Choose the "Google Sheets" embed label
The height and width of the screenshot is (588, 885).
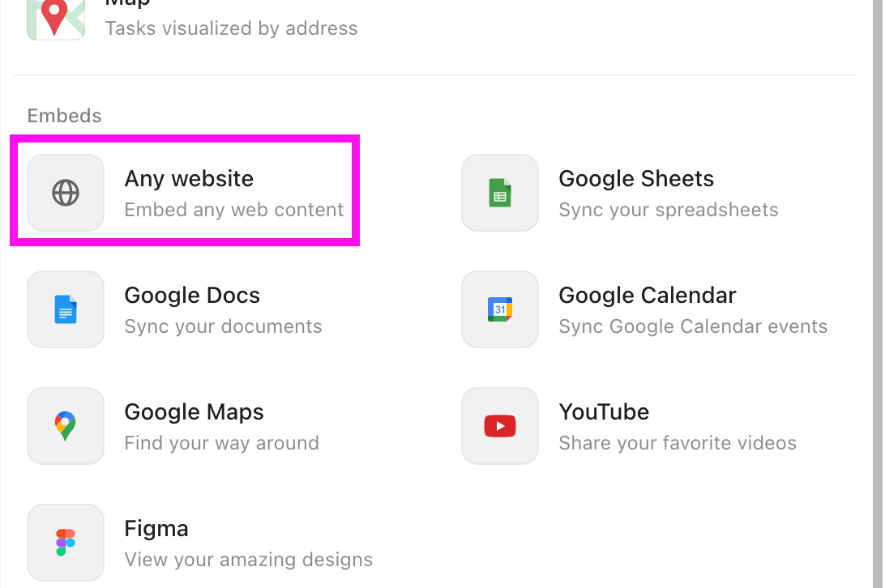(x=636, y=179)
